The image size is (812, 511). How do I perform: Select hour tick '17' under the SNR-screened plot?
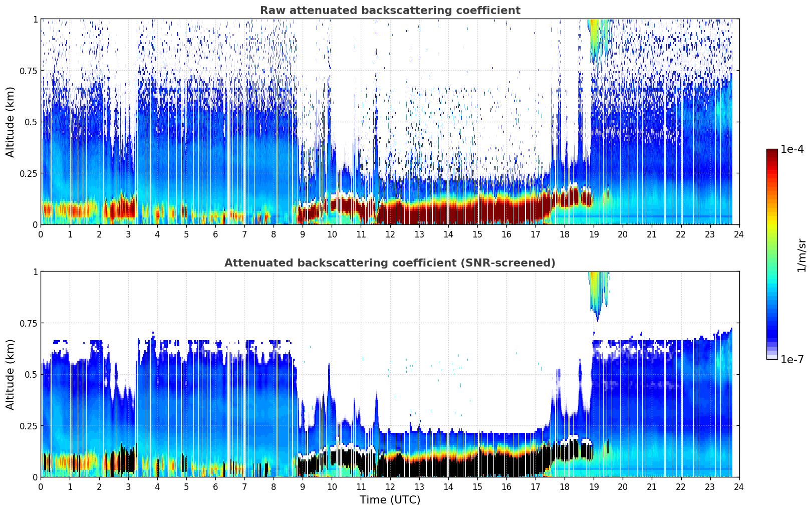(535, 486)
